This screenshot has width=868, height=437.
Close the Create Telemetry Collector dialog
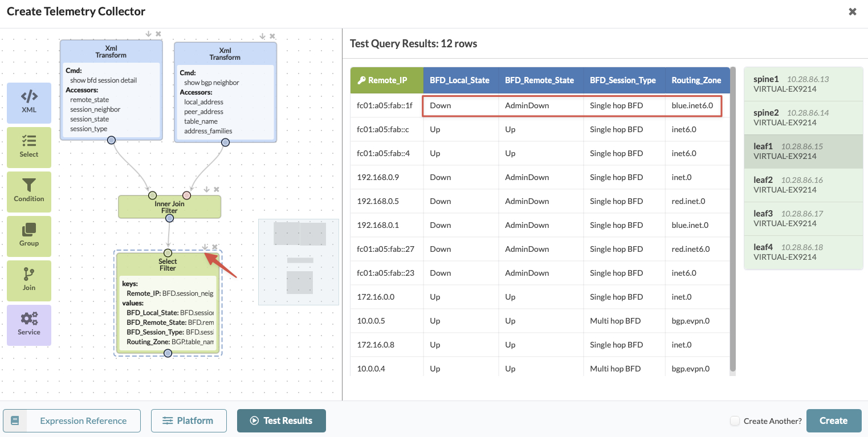coord(853,11)
